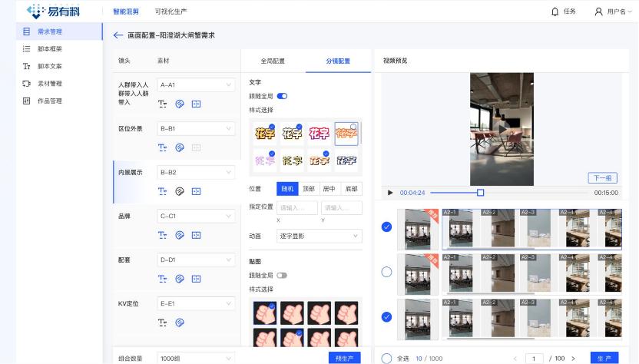Click 下一组 in video preview
This screenshot has width=639, height=364.
[x=602, y=178]
